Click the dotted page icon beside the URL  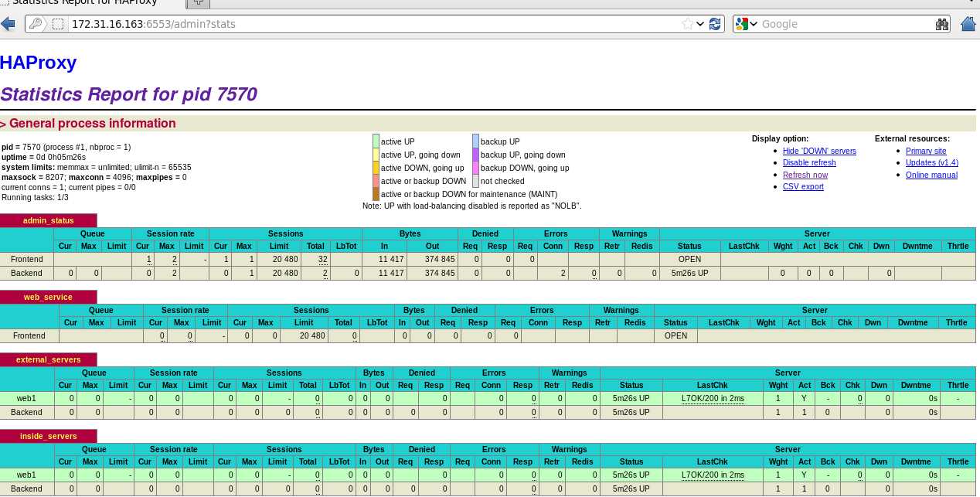(x=59, y=24)
